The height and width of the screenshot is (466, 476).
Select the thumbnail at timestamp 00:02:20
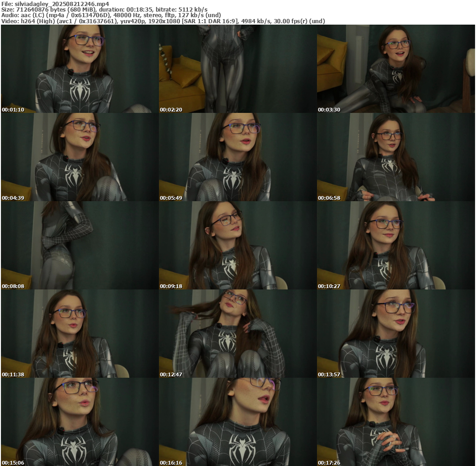coord(238,69)
